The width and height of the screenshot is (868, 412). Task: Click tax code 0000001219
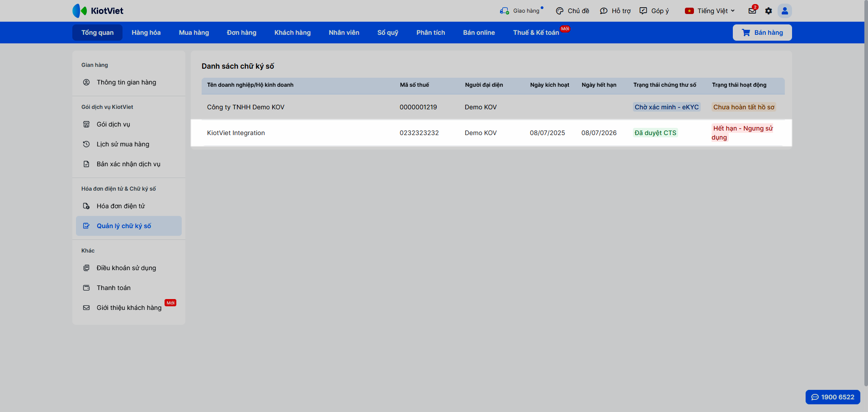pyautogui.click(x=418, y=107)
